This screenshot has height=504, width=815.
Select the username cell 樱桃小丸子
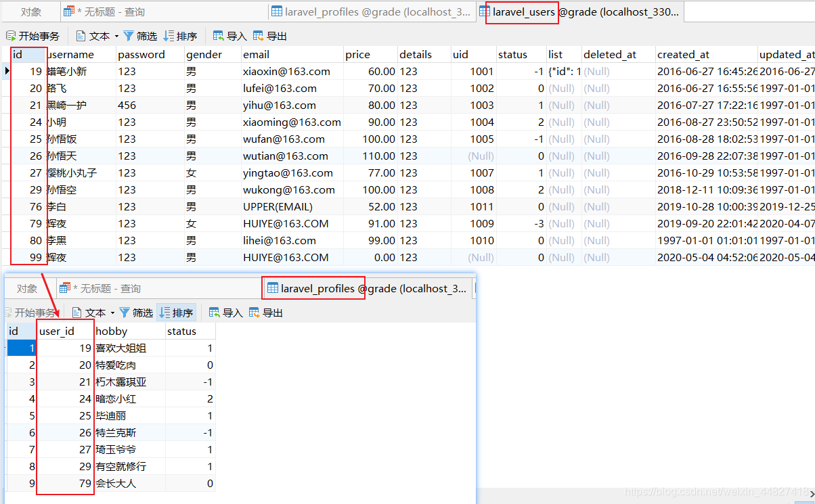pyautogui.click(x=81, y=173)
